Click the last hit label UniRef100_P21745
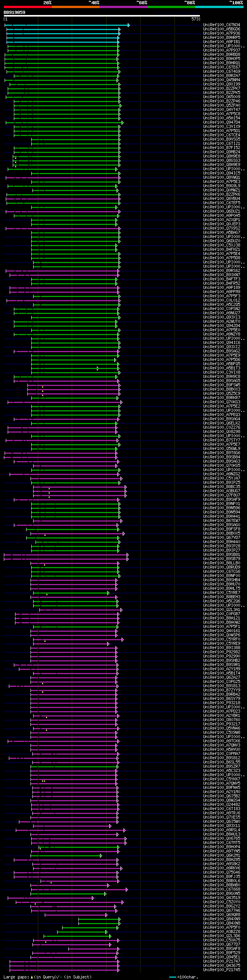Image resolution: width=247 pixels, height=980 pixels. [x=222, y=970]
